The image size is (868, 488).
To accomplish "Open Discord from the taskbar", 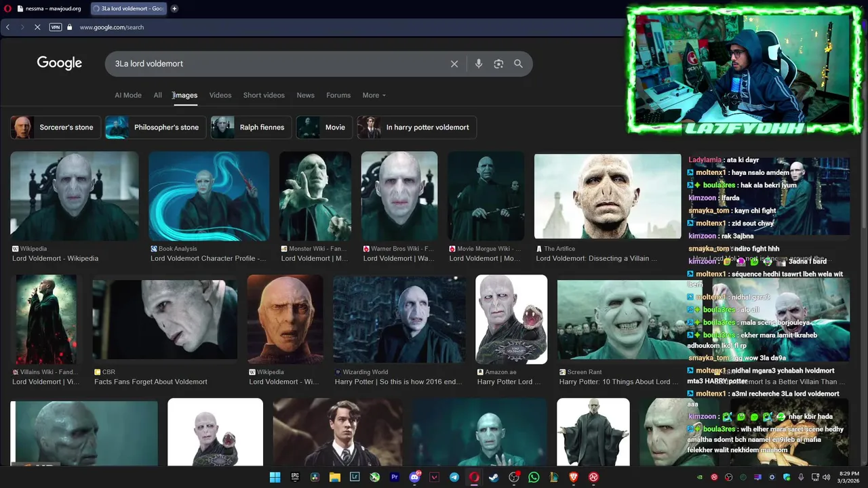I will 414,477.
